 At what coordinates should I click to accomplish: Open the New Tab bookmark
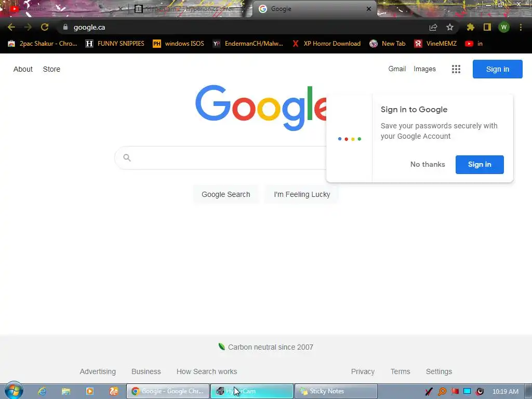pos(388,44)
